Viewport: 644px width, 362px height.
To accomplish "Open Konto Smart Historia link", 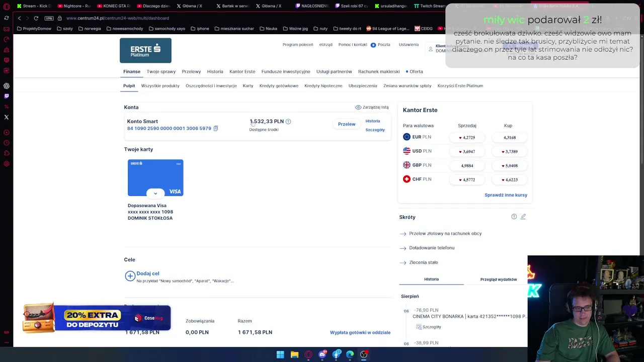I will click(373, 121).
